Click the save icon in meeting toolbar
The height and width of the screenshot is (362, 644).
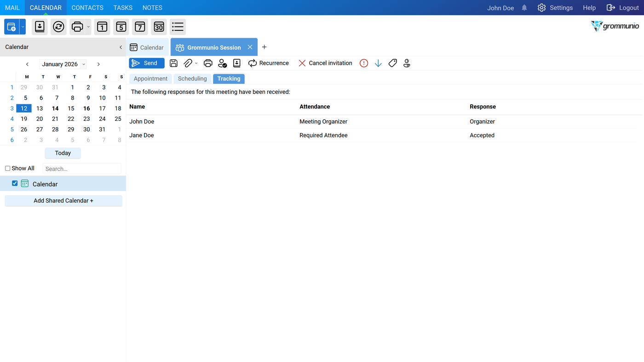pyautogui.click(x=173, y=63)
